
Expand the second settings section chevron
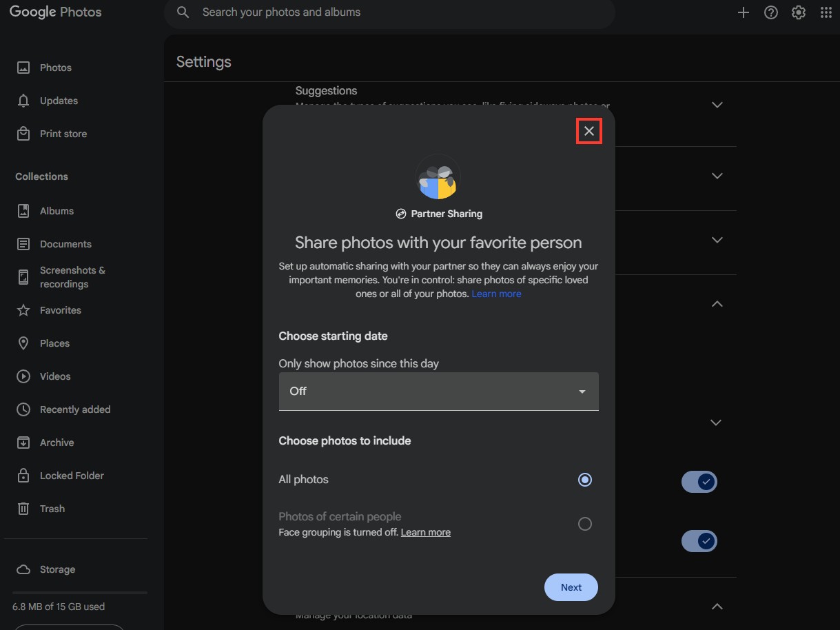(x=717, y=176)
